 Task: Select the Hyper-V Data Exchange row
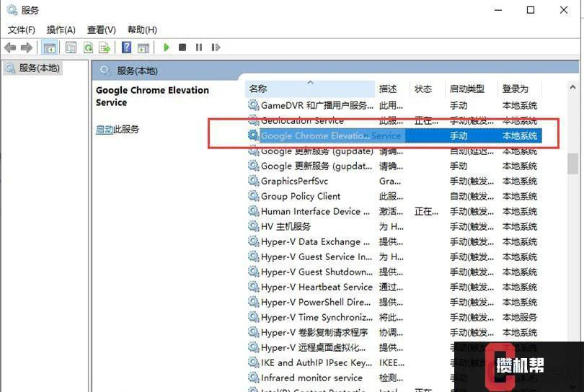(x=394, y=241)
